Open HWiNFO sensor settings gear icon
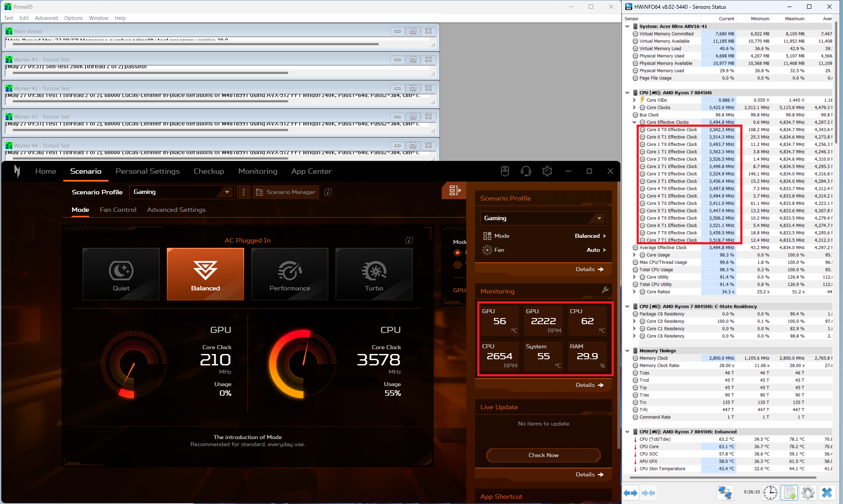Viewport: 843px width, 504px height. click(x=808, y=493)
